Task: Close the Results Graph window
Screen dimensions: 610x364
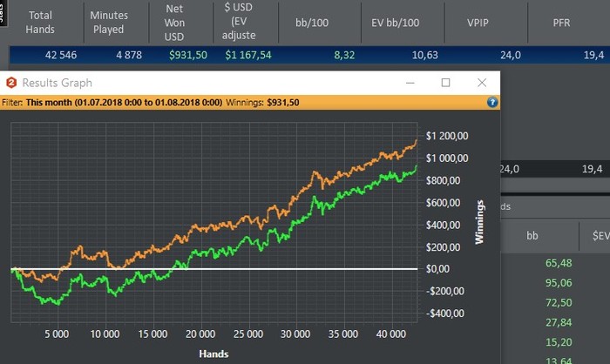Action: [x=482, y=83]
